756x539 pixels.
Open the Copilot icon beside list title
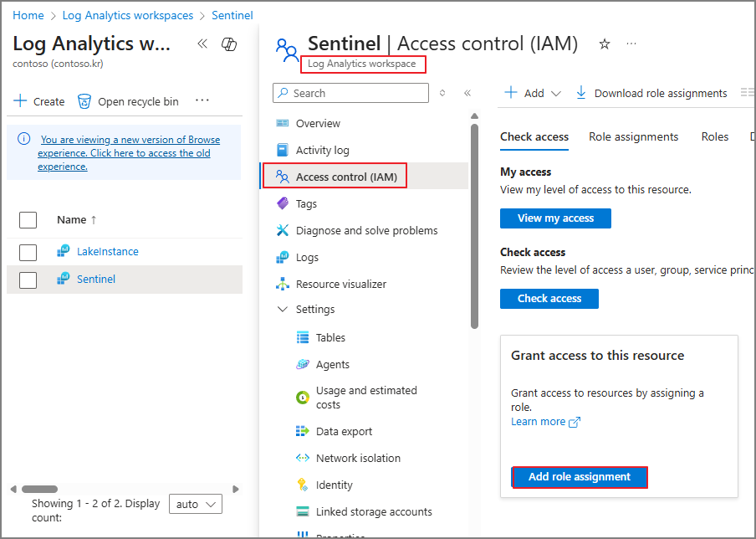pyautogui.click(x=229, y=44)
